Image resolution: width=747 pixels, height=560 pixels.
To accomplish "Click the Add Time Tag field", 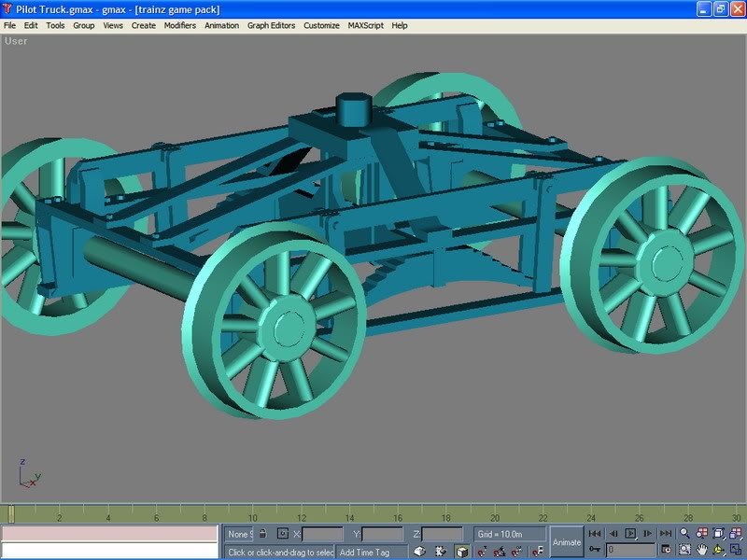I will pyautogui.click(x=372, y=552).
